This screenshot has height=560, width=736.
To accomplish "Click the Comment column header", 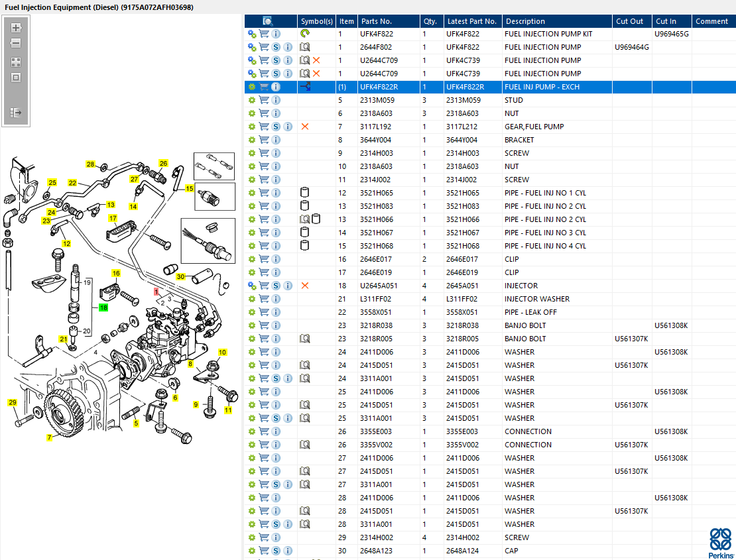I will click(x=713, y=21).
